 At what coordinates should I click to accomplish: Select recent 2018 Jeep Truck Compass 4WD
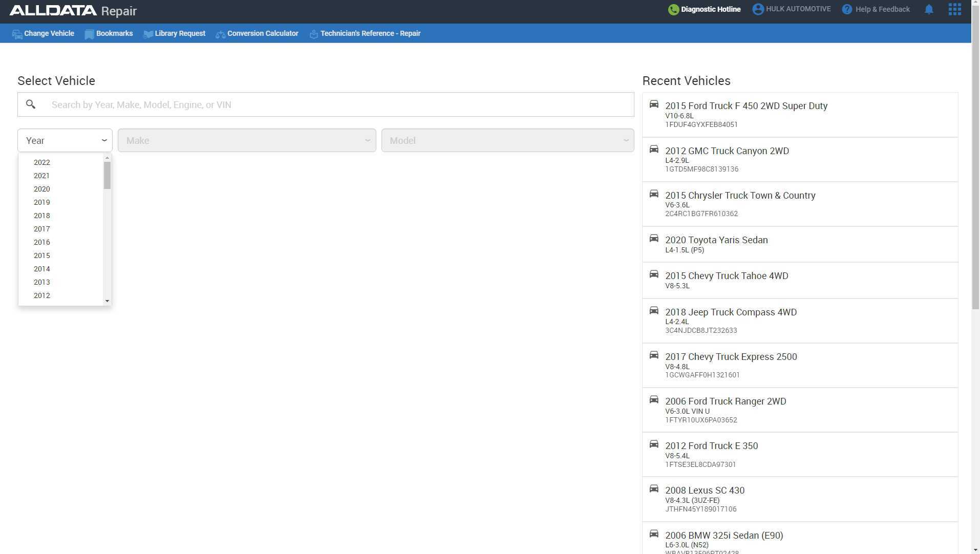pos(800,321)
